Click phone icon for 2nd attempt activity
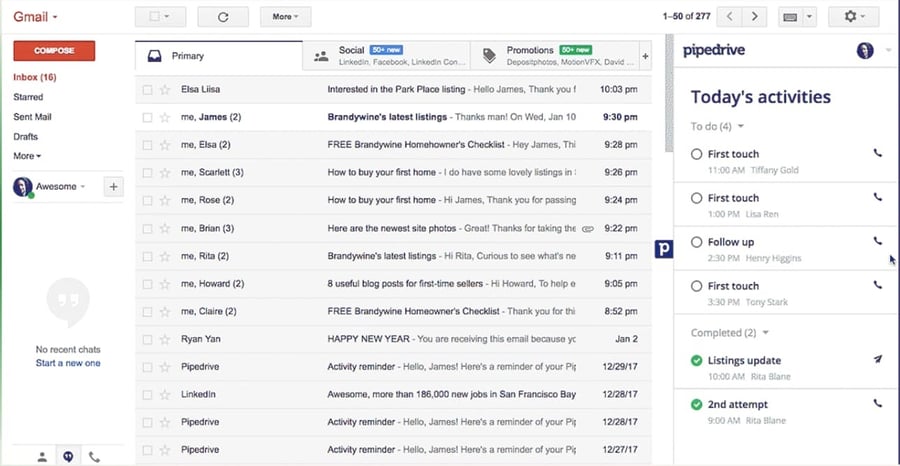 [878, 403]
